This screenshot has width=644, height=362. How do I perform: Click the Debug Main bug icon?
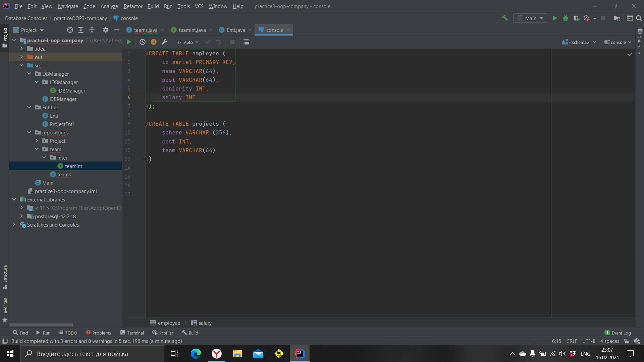click(566, 18)
